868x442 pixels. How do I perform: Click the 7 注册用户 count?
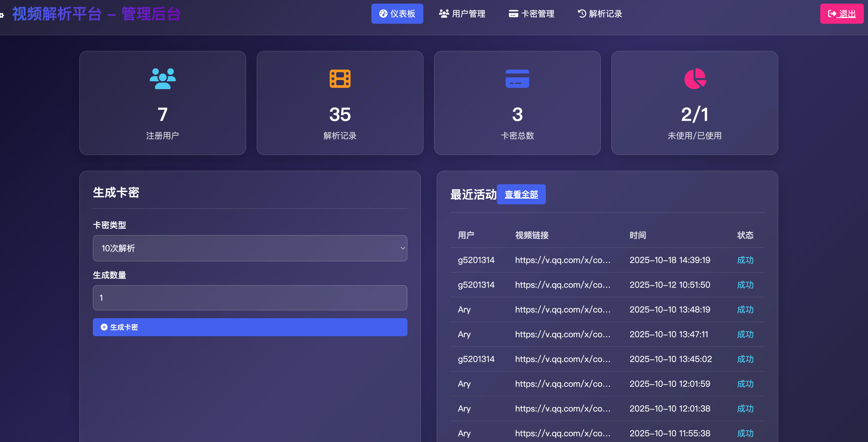tap(163, 114)
